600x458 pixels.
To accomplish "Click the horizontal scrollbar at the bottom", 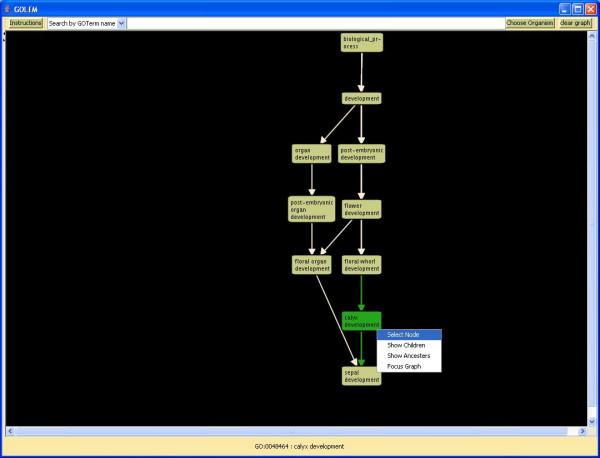I will coord(298,431).
